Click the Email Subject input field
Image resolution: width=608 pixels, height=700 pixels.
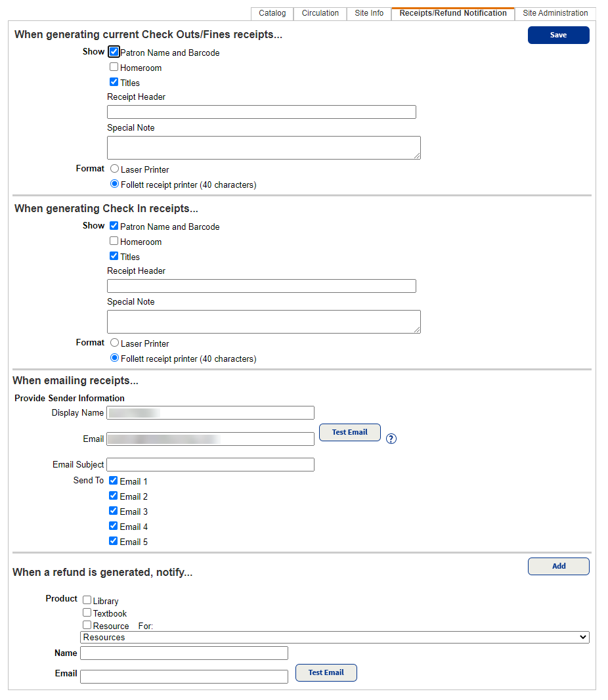click(x=210, y=464)
